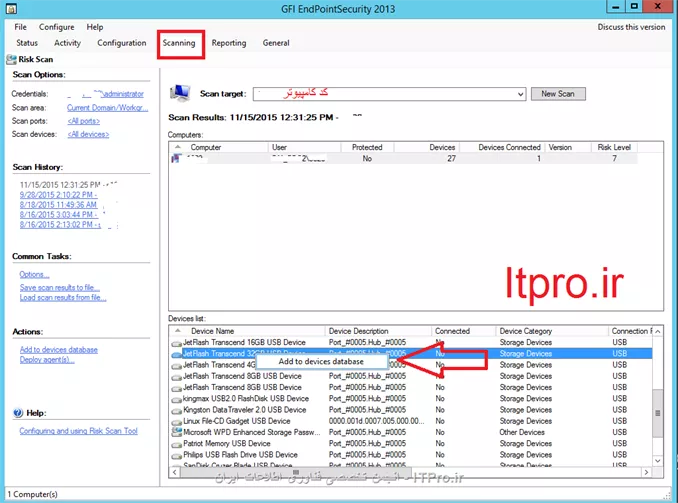
Task: Click Devices list horizontal scroll right arrow
Action: click(x=646, y=472)
